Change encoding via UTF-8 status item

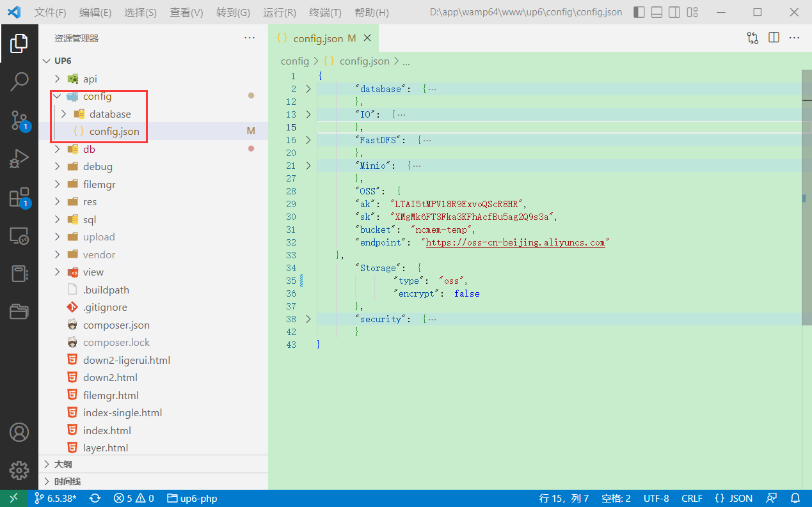657,499
